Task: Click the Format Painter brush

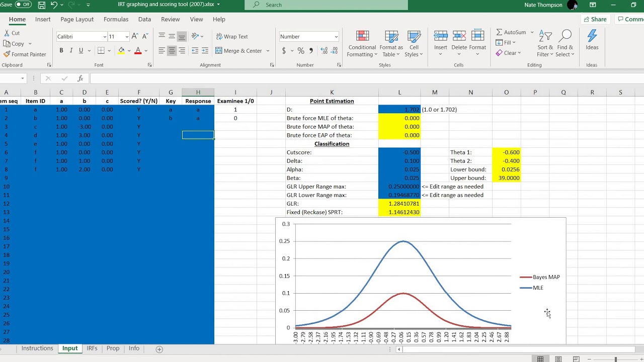Action: click(7, 54)
